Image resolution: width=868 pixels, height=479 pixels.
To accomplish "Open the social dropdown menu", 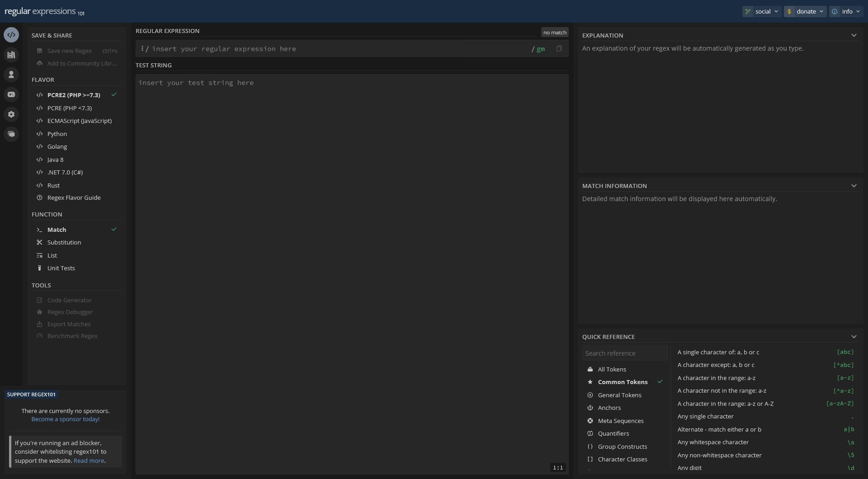I will coord(762,11).
